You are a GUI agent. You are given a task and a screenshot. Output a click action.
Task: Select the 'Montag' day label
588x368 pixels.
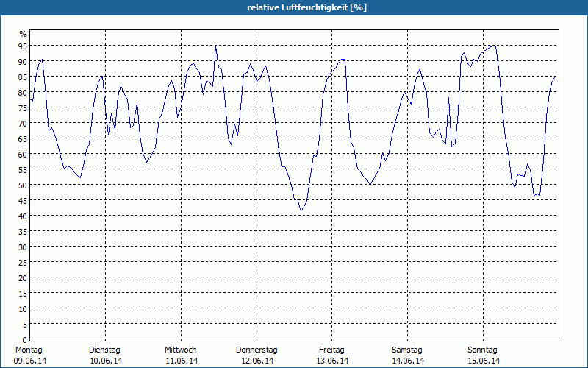(x=29, y=350)
